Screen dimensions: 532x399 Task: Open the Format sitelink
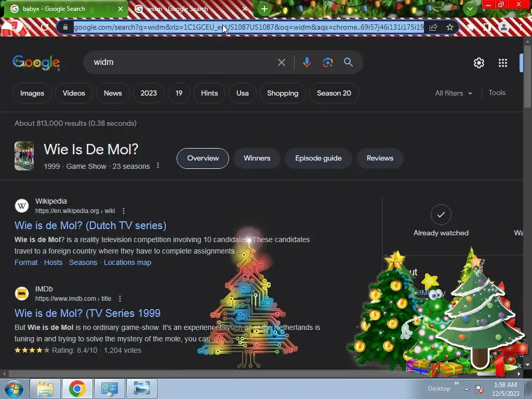point(26,262)
